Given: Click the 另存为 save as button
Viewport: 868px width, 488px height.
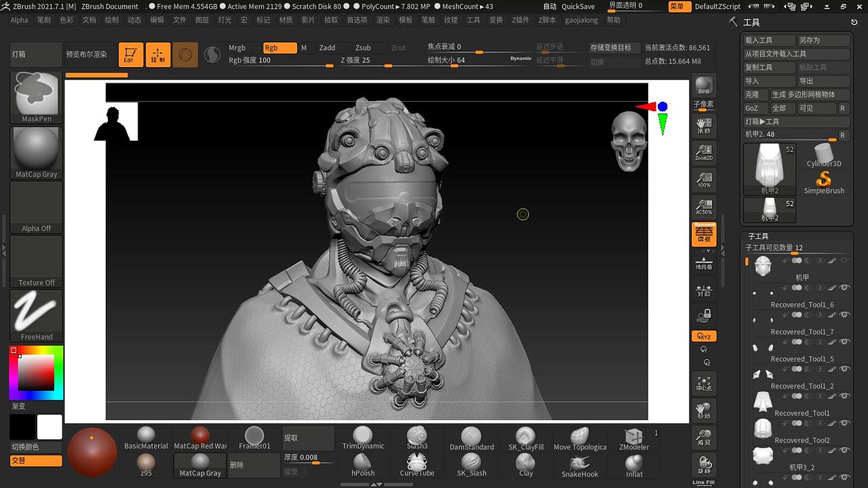Looking at the screenshot, I should coord(823,40).
